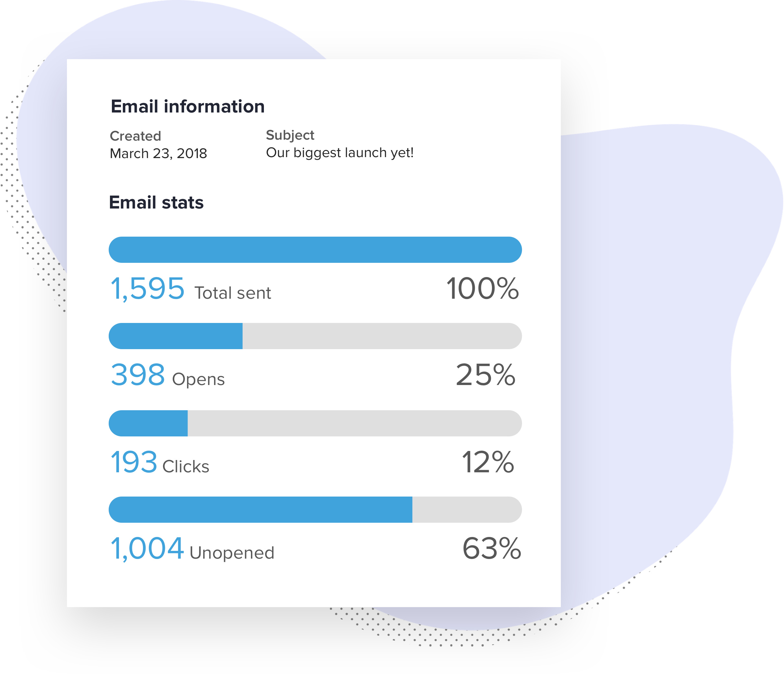Click the Email information heading

pos(188,106)
